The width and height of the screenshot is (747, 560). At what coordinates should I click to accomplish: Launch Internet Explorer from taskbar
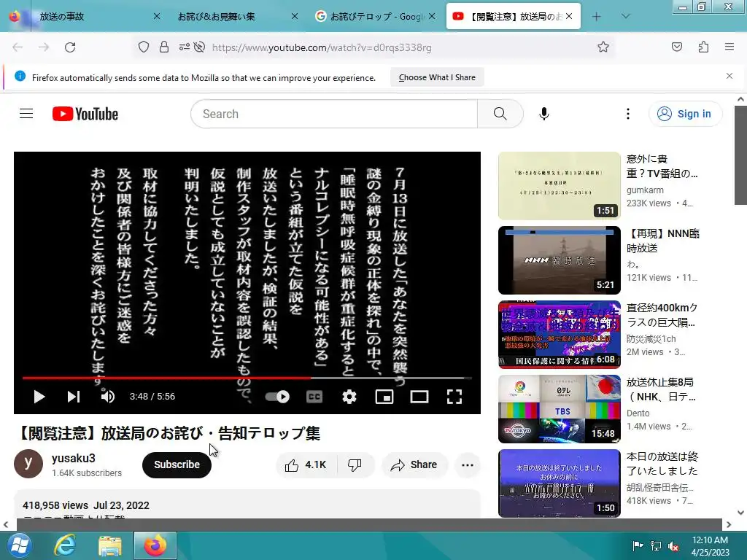(x=64, y=545)
